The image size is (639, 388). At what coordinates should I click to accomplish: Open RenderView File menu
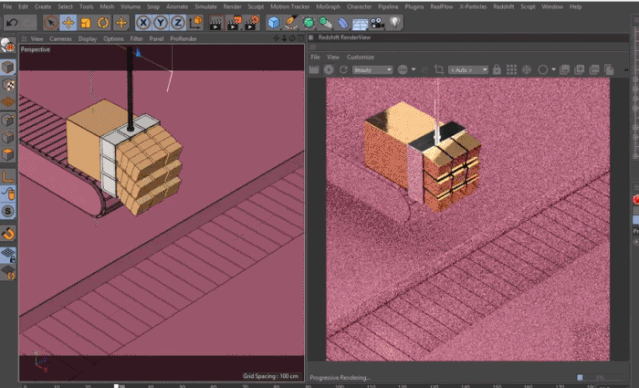pyautogui.click(x=315, y=57)
